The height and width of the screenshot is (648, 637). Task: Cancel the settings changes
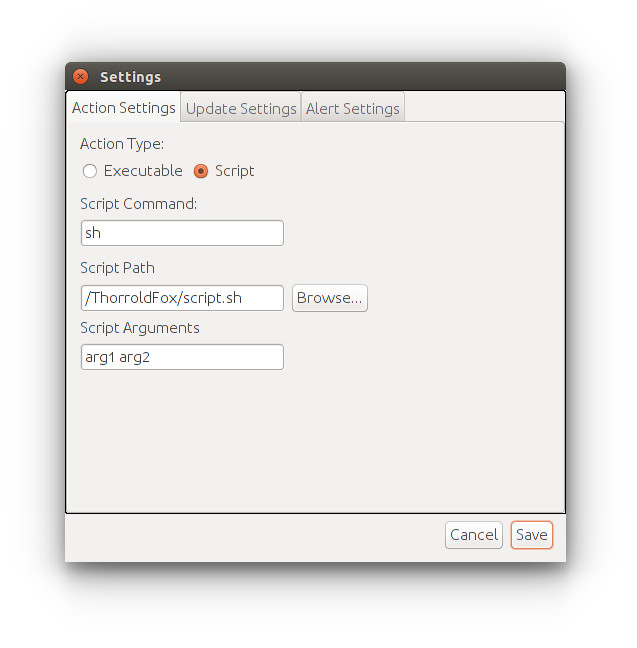pyautogui.click(x=474, y=535)
